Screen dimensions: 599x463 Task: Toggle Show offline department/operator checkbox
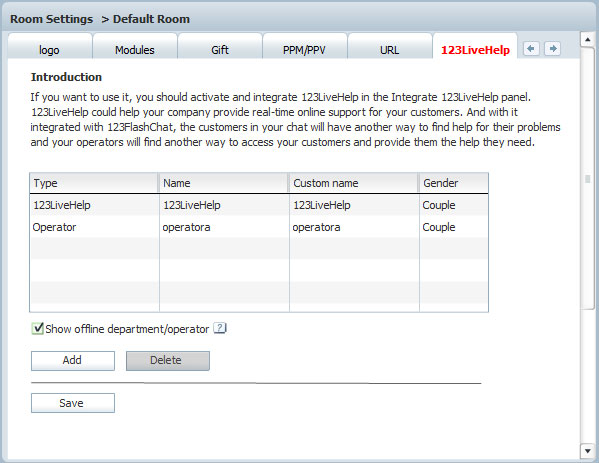(37, 328)
